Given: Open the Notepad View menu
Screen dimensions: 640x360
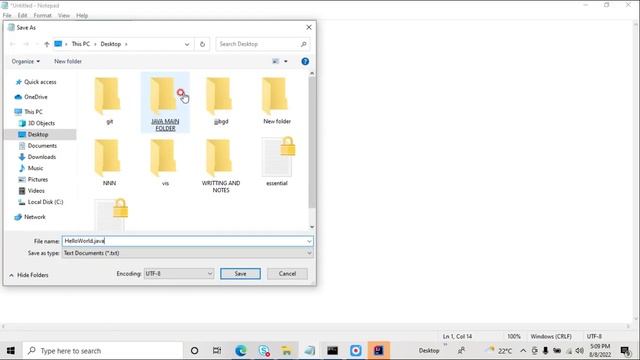Looking at the screenshot, I should (x=64, y=16).
